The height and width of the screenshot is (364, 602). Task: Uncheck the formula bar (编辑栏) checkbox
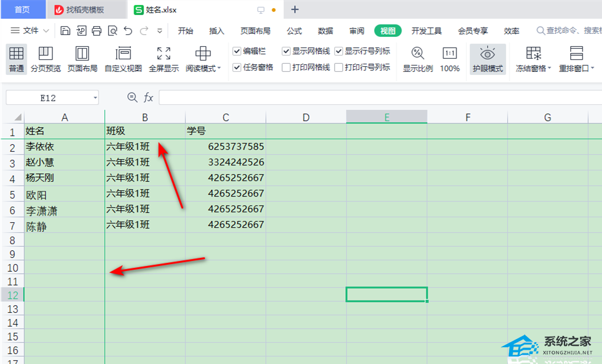237,51
